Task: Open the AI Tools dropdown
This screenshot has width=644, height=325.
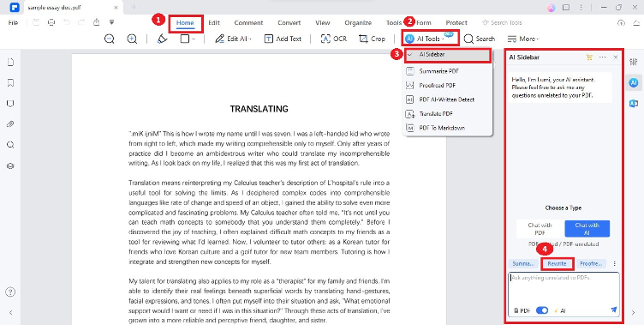Action: [430, 39]
